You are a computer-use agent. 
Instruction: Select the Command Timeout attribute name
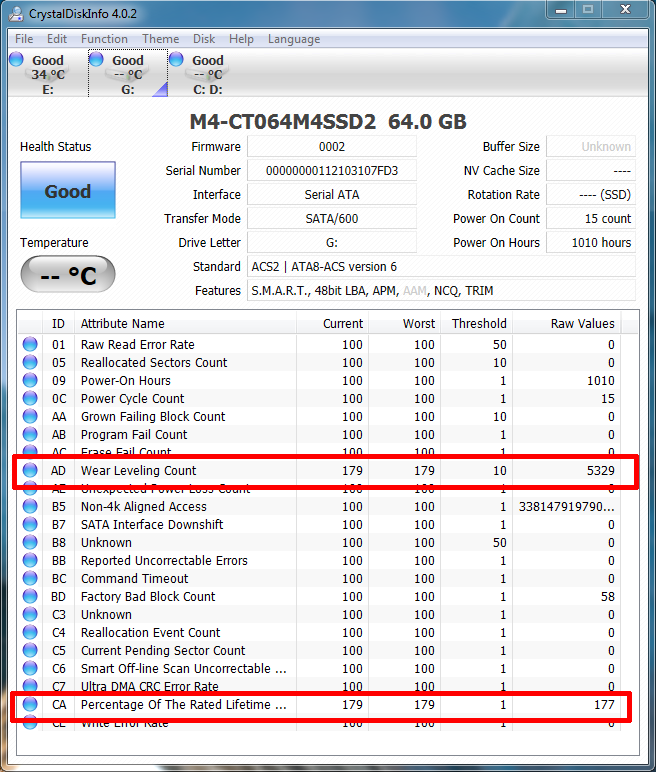[134, 579]
